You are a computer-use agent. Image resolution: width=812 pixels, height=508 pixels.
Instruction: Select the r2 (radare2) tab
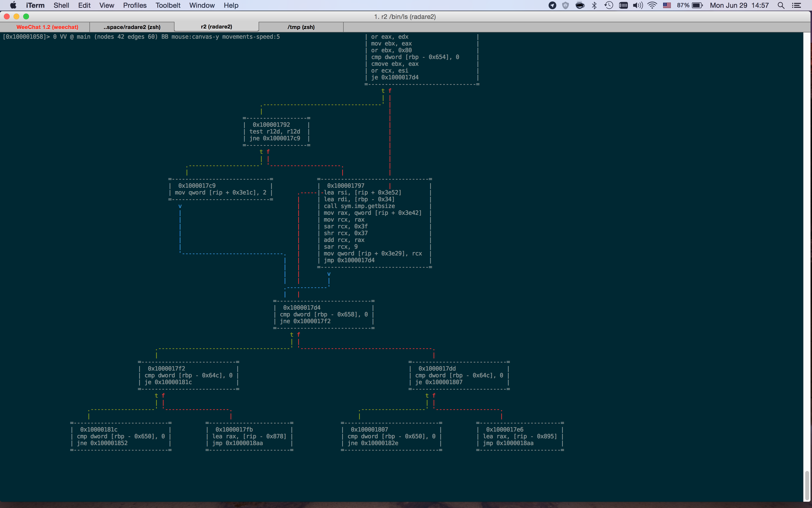(217, 27)
